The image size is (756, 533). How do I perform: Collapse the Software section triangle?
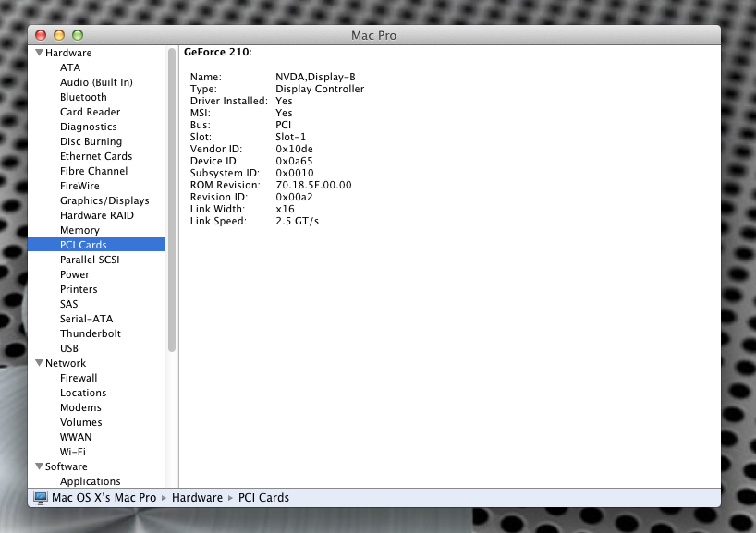coord(40,466)
